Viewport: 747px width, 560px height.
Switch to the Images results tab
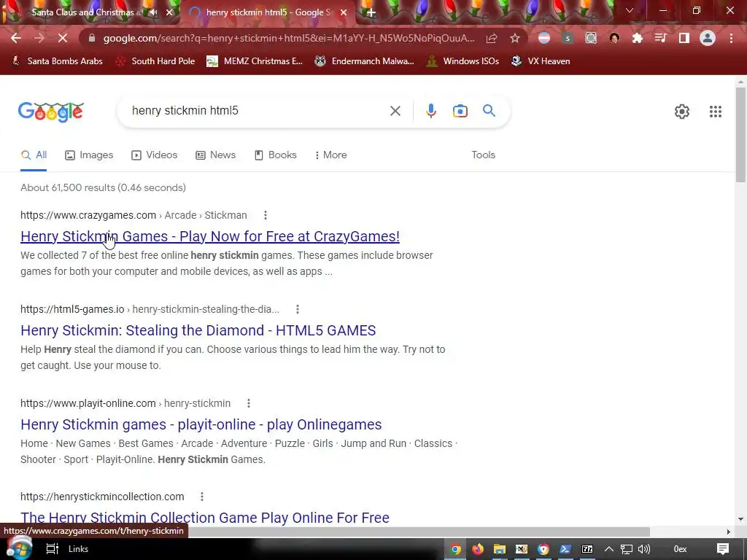[89, 155]
